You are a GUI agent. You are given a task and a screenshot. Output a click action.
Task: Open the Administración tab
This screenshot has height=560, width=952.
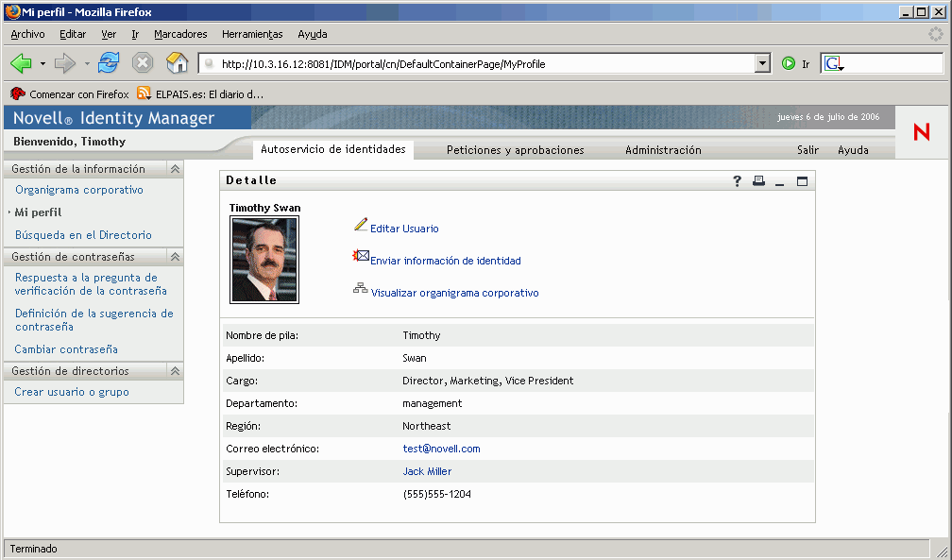tap(663, 150)
